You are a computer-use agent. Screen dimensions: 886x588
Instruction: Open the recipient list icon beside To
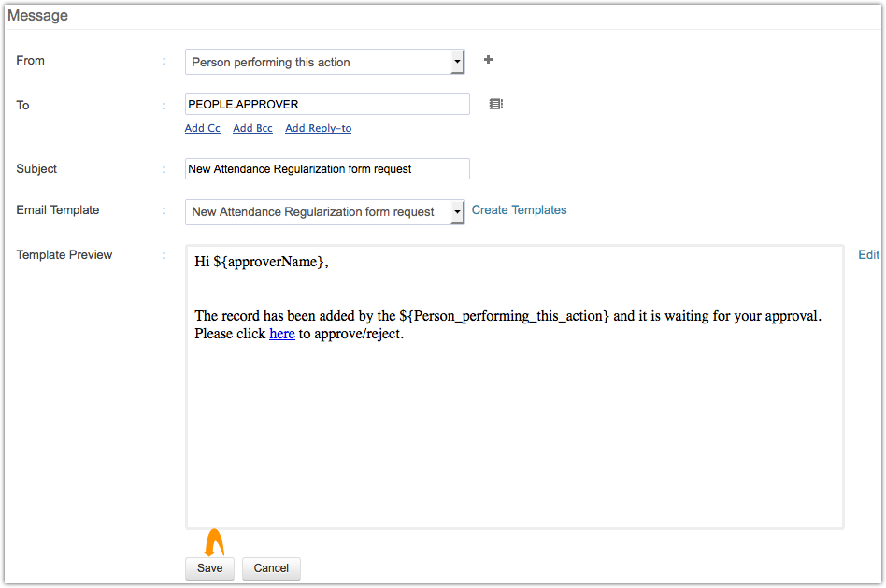tap(496, 104)
